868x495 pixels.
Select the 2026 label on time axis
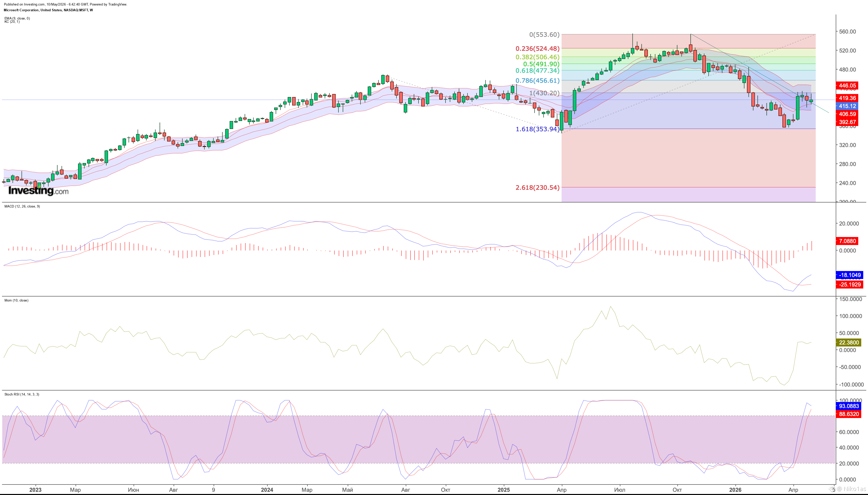click(x=735, y=490)
